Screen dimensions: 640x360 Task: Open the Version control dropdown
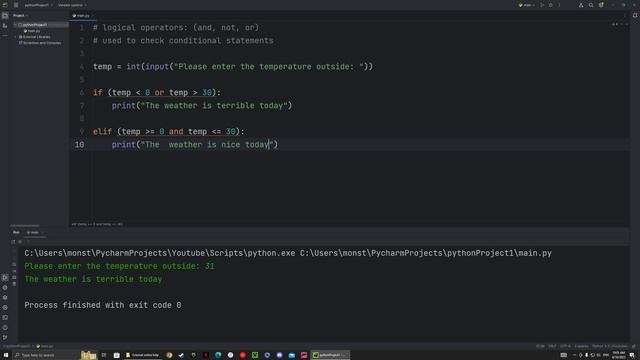click(x=72, y=5)
